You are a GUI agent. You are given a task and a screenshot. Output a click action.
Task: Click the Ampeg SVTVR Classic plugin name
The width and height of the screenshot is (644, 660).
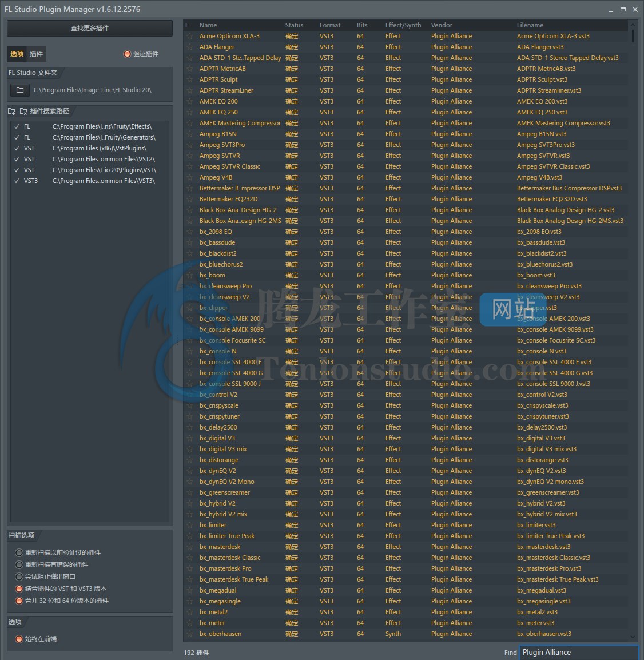[230, 166]
